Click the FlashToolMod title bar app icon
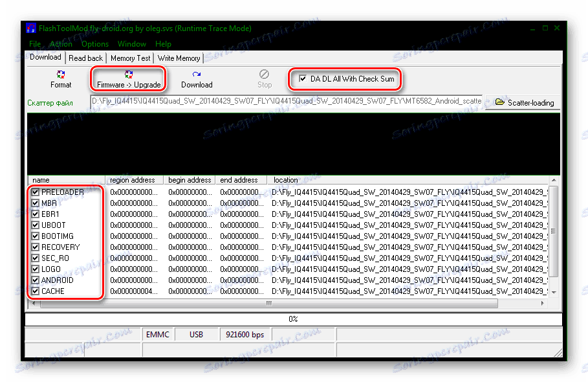 (x=31, y=28)
